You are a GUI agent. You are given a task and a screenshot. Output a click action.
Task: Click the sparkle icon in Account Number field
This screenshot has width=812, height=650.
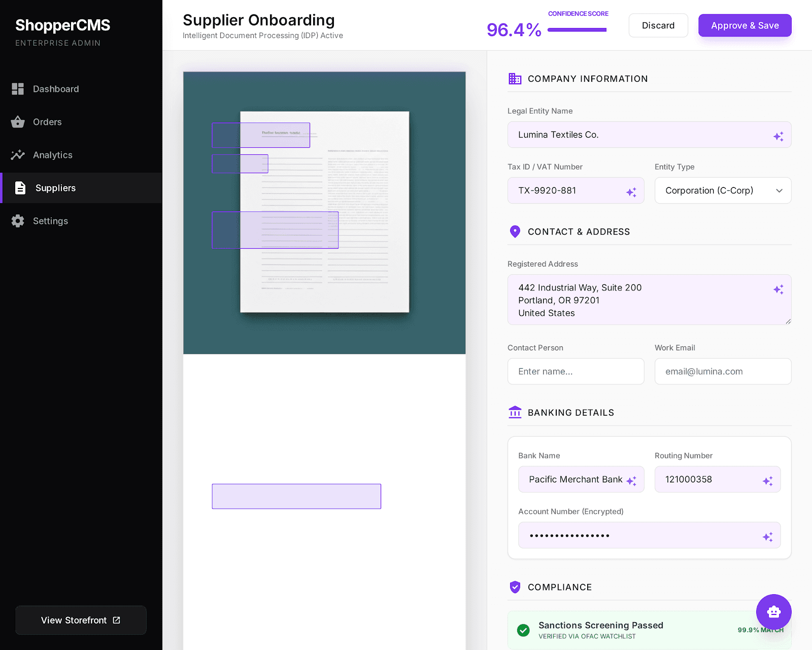coord(767,537)
